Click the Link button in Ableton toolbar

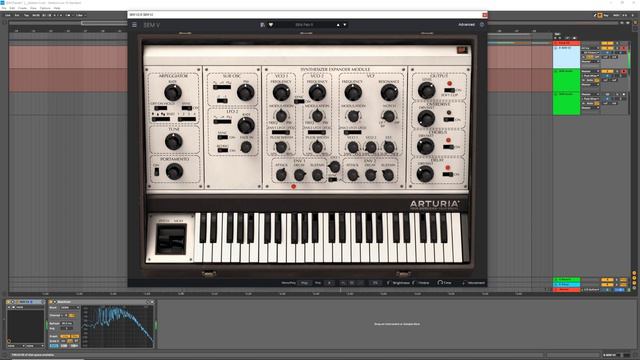pyautogui.click(x=8, y=15)
